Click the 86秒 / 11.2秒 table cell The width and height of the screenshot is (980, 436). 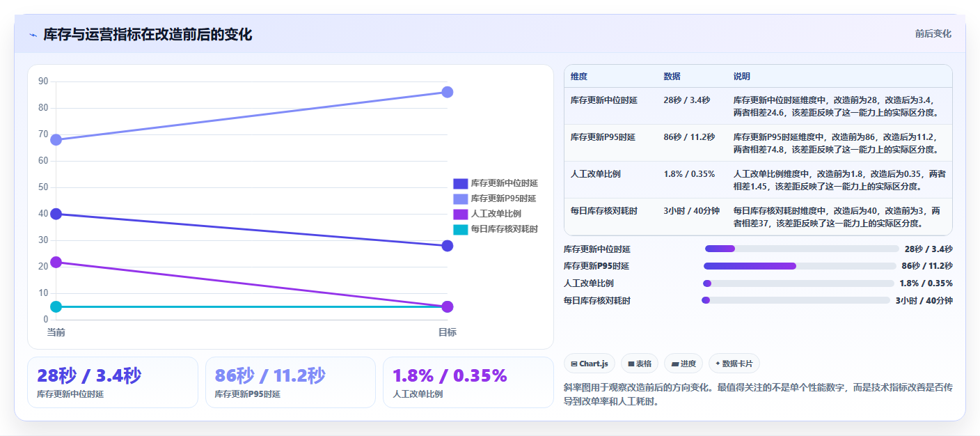coord(690,137)
